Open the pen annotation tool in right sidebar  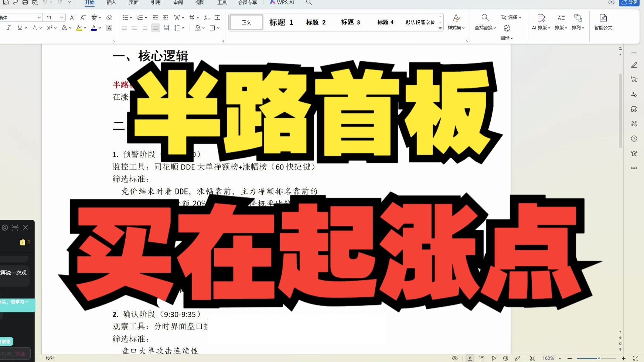634,65
